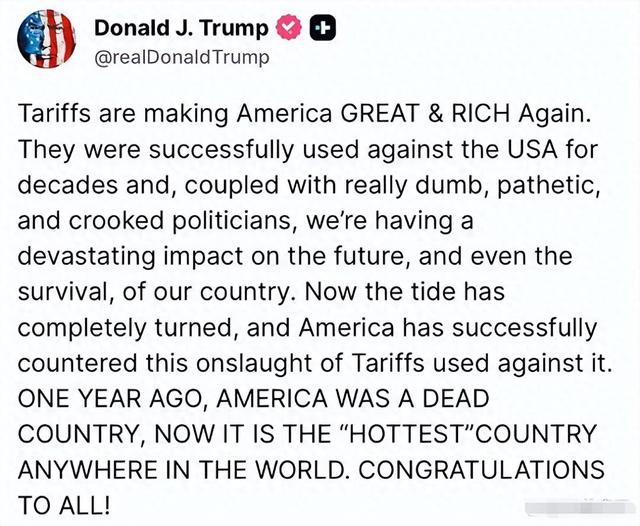Click the words "GREAT & RICH" in post
Image resolution: width=640 pixels, height=526 pixels.
tap(425, 113)
